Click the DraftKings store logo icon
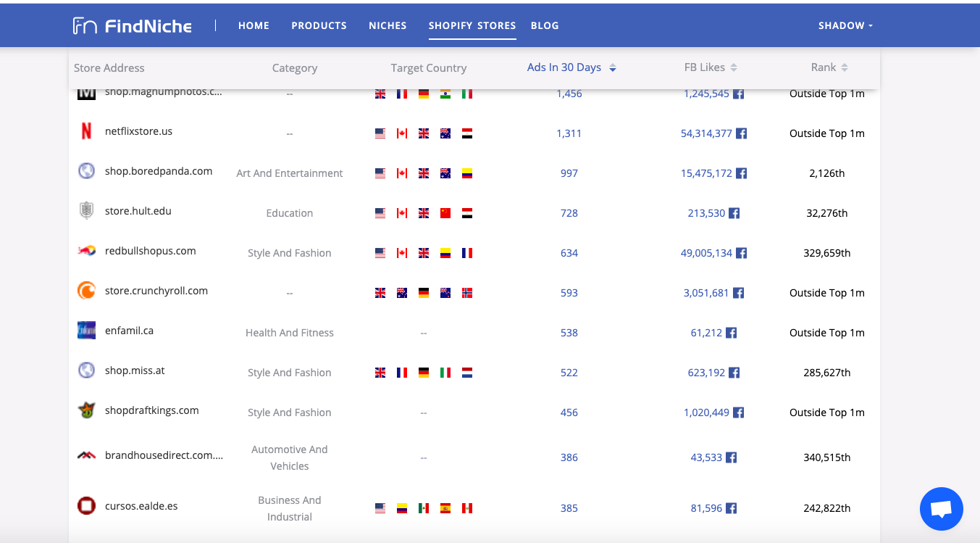This screenshot has width=980, height=543. tap(86, 410)
